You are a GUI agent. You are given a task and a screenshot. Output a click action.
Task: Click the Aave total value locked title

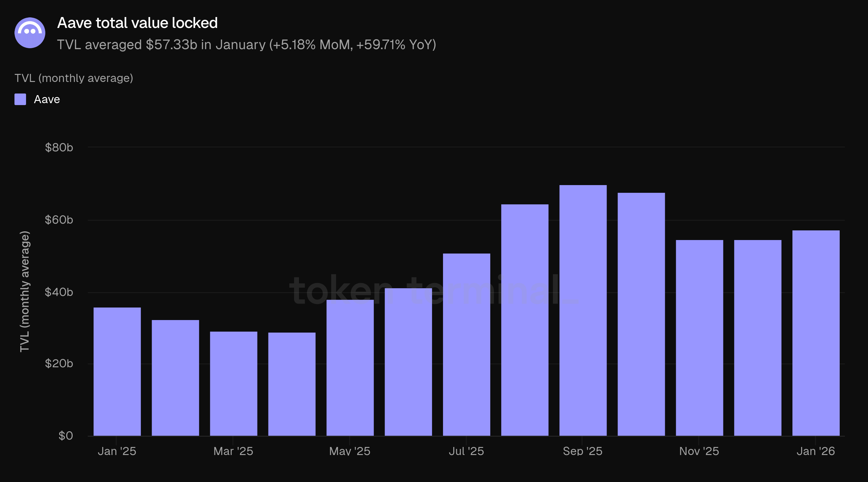point(137,23)
